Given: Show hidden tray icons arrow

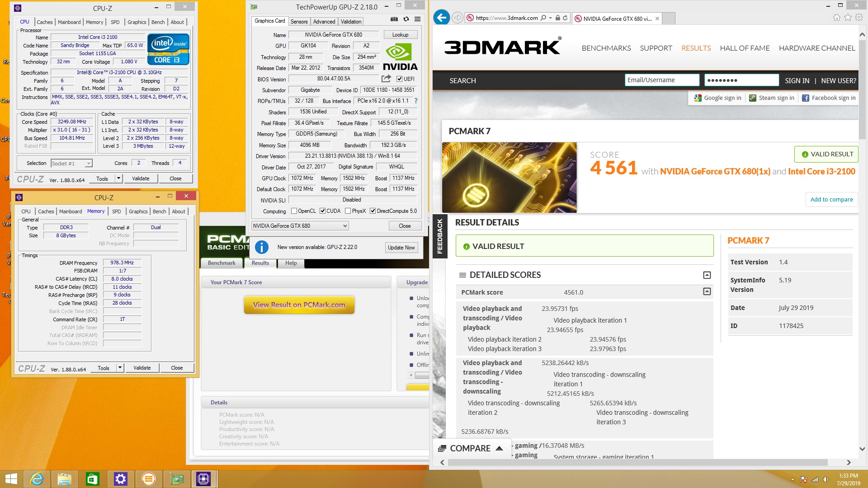Looking at the screenshot, I should click(793, 479).
